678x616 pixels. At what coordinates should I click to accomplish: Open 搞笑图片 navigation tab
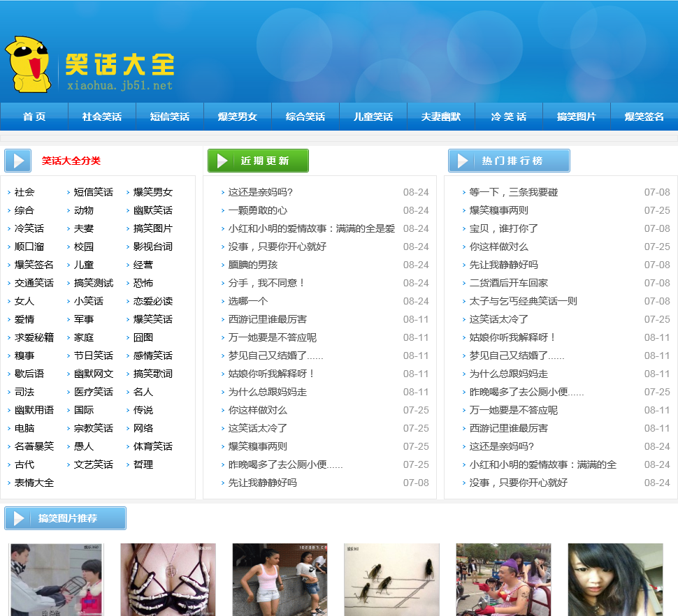pyautogui.click(x=577, y=117)
